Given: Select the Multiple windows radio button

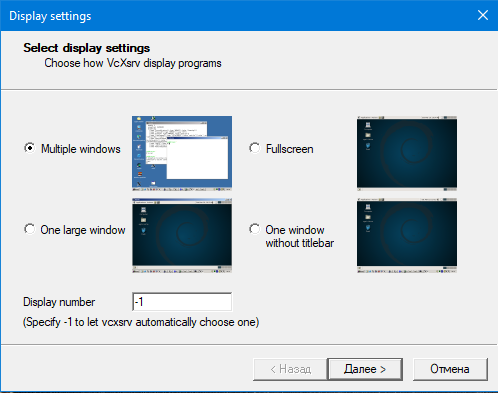Looking at the screenshot, I should [30, 148].
